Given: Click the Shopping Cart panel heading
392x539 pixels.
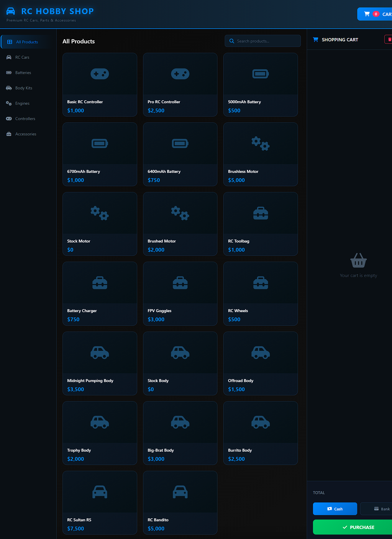Looking at the screenshot, I should coord(340,40).
